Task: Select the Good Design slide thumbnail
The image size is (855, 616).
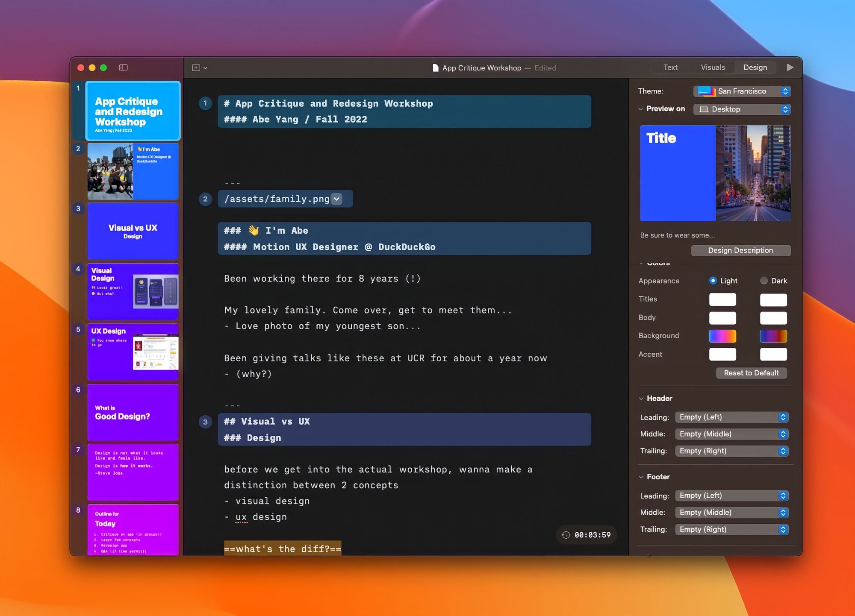Action: [133, 412]
